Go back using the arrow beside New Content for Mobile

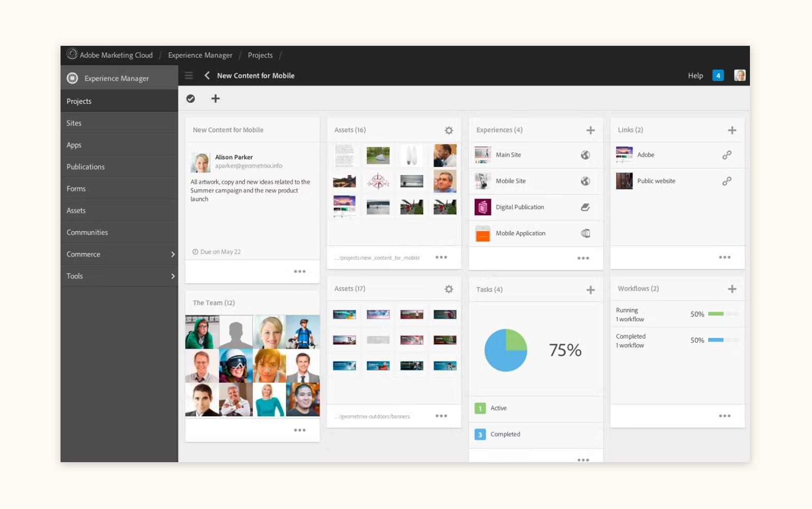207,75
